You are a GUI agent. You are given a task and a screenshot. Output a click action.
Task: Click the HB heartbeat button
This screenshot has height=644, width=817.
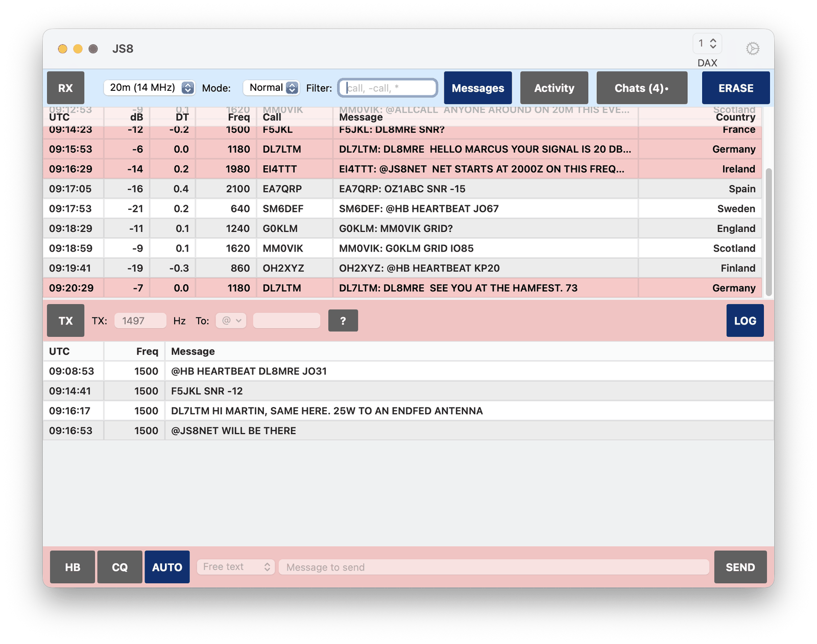coord(73,567)
